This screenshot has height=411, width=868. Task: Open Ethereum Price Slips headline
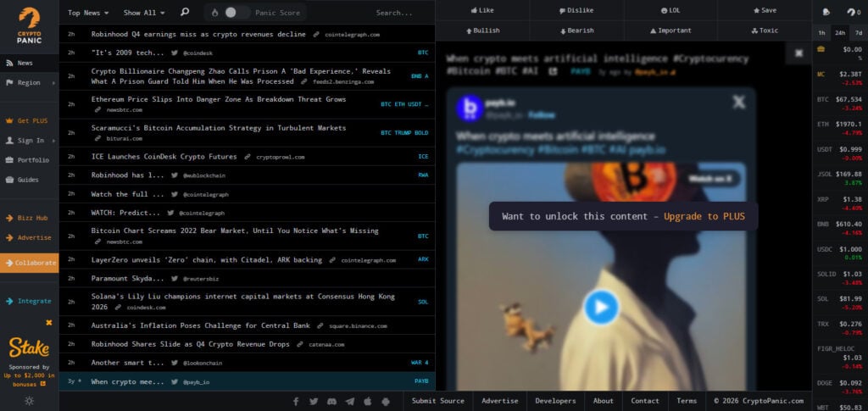tap(218, 99)
